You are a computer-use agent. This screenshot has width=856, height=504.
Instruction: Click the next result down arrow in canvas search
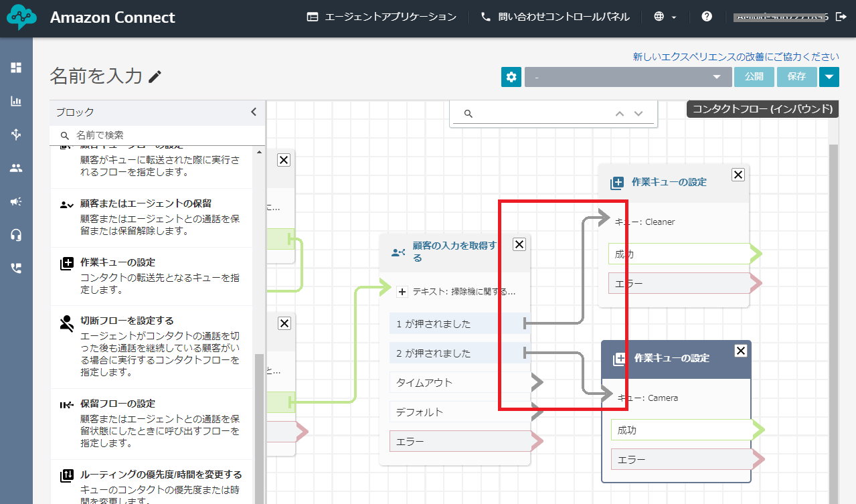click(638, 114)
